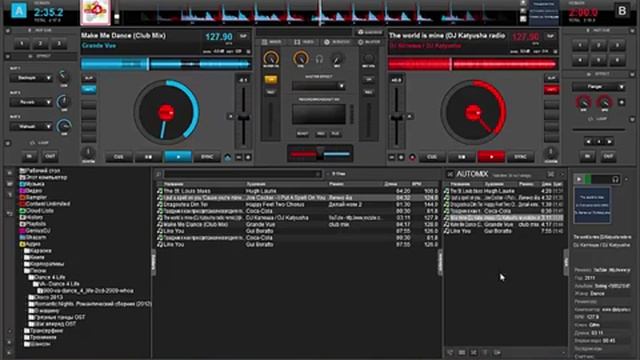Click deck A blue waveform overview
Viewport: 640px width, 360px height.
(166, 64)
